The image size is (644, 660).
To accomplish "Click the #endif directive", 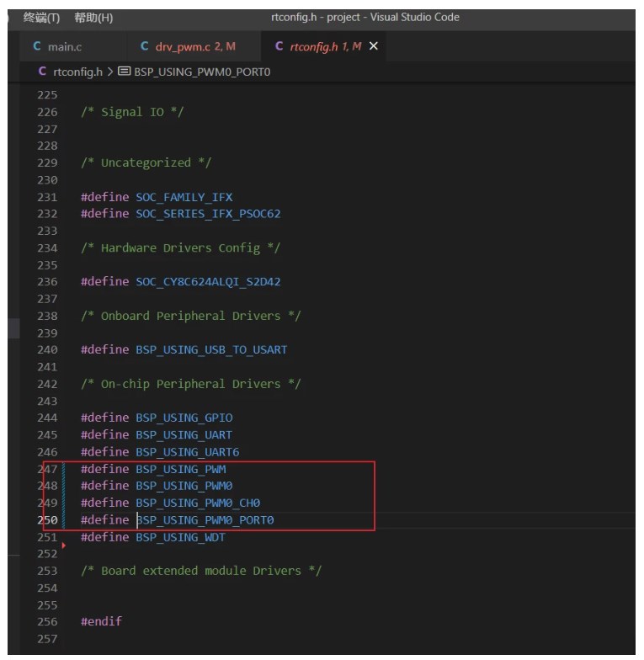I will point(101,621).
